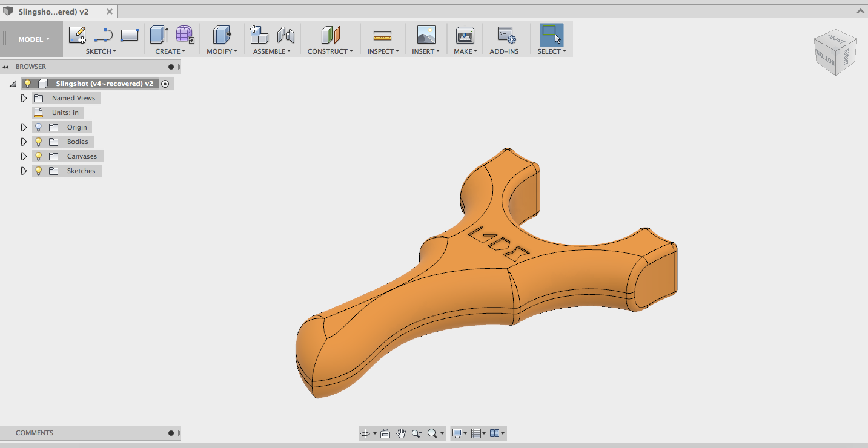Select the Create Sketch icon
The width and height of the screenshot is (868, 448).
pos(76,35)
